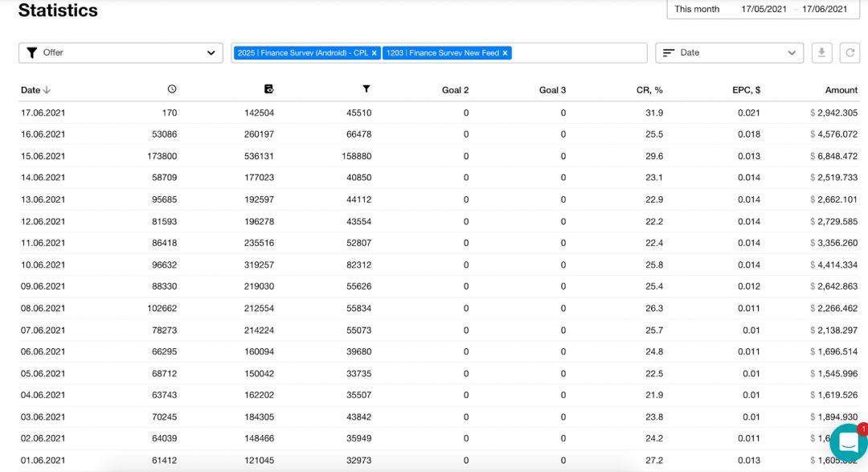Click the download/export icon near the Date dropdown

click(x=821, y=52)
